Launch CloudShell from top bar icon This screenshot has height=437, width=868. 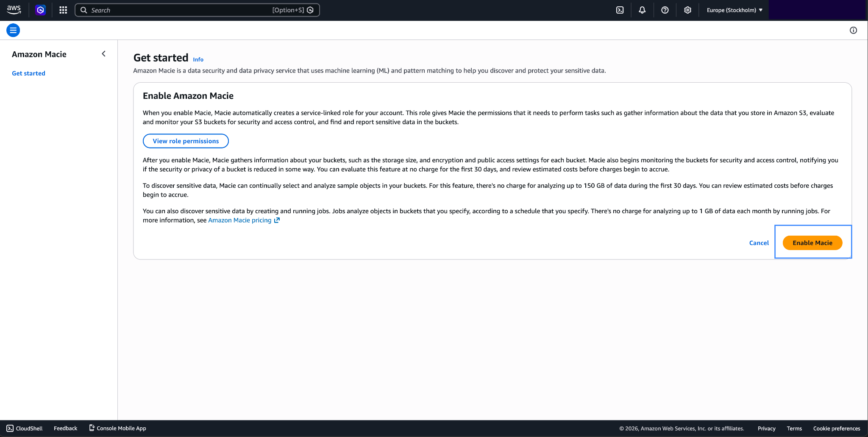point(620,10)
